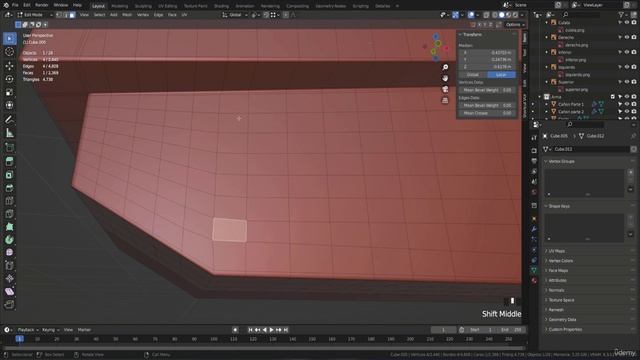Switch to solid viewport shading

tap(502, 15)
